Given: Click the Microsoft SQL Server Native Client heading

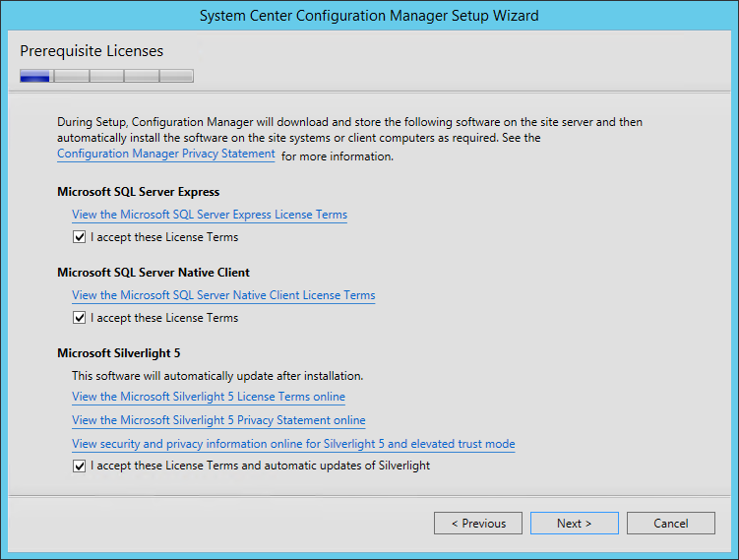Looking at the screenshot, I should pyautogui.click(x=154, y=273).
